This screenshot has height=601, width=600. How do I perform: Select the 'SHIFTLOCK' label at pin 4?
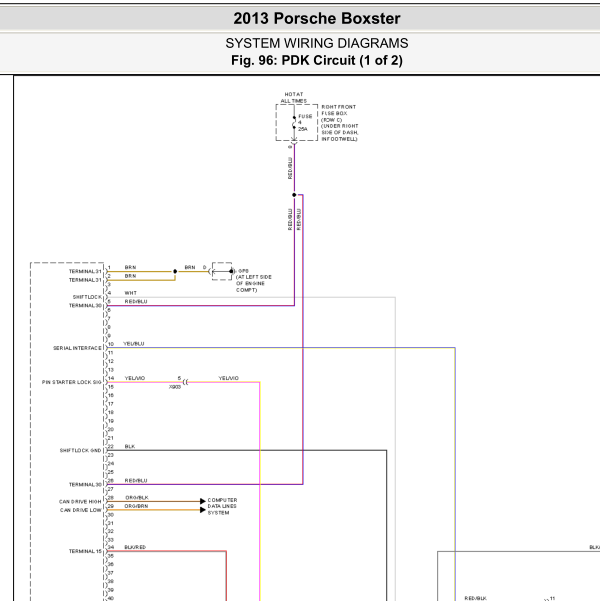87,297
